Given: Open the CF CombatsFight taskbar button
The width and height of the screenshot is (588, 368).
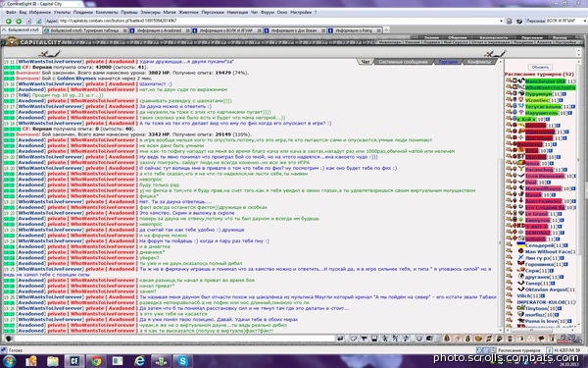Looking at the screenshot, I should click(74, 361).
